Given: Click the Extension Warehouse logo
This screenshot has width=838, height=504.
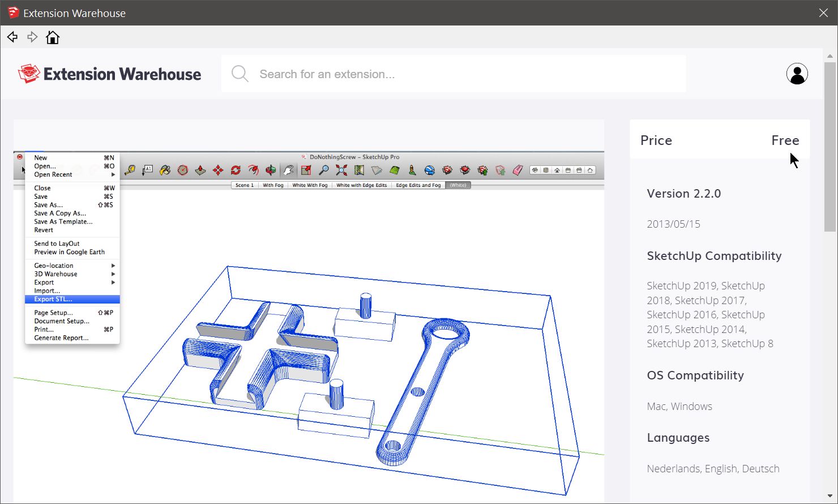Looking at the screenshot, I should 109,74.
